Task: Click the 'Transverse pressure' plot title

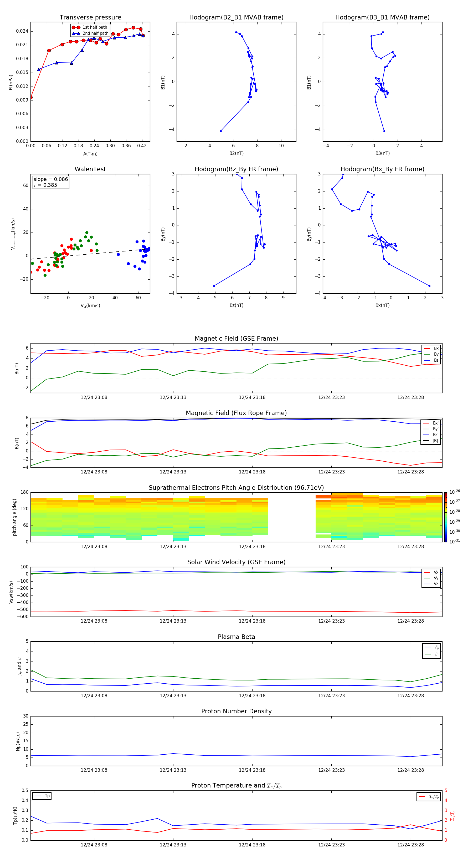Action: point(90,18)
